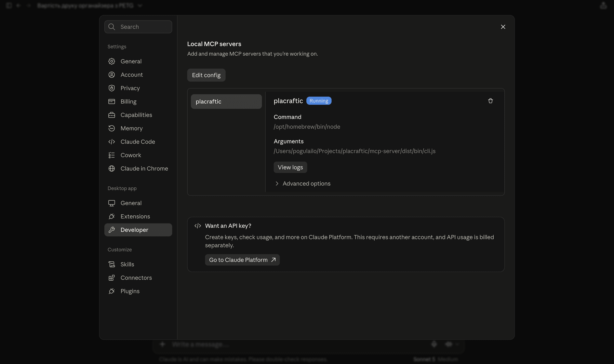Click the arguments path ending in cli.js
Viewport: 614px width, 364px height.
tap(355, 151)
